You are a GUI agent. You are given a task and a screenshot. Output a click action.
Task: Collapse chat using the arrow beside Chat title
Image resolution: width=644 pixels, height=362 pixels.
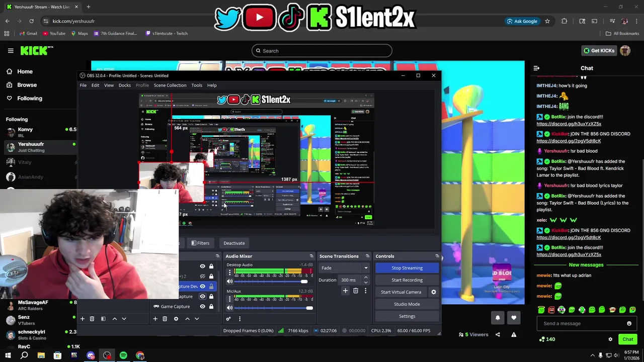(536, 68)
